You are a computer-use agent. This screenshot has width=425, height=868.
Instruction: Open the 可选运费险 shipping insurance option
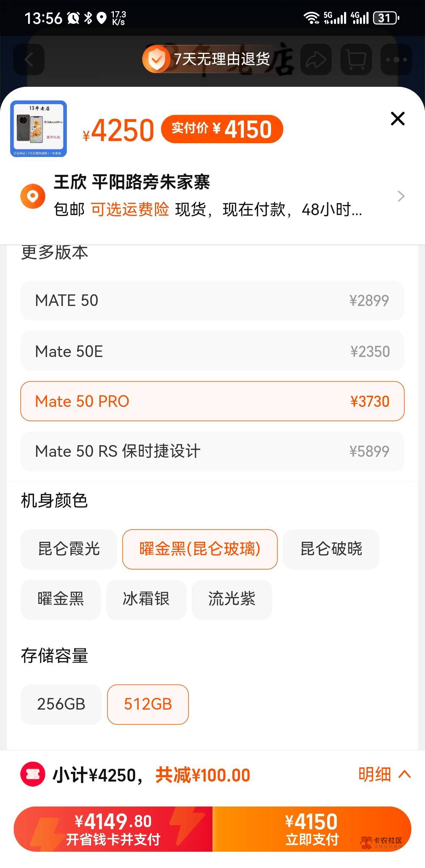(x=130, y=209)
